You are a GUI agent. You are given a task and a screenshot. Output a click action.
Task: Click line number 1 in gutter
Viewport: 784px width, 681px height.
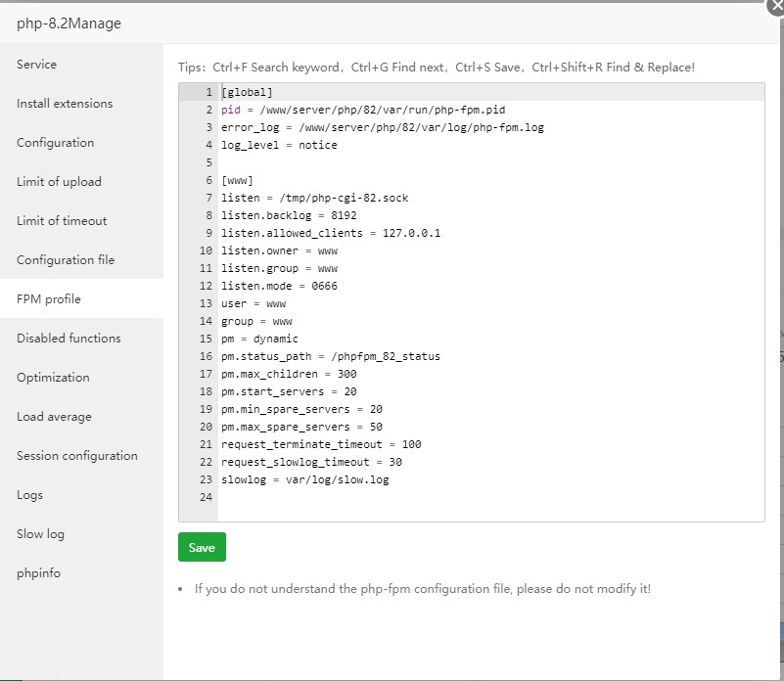[208, 92]
